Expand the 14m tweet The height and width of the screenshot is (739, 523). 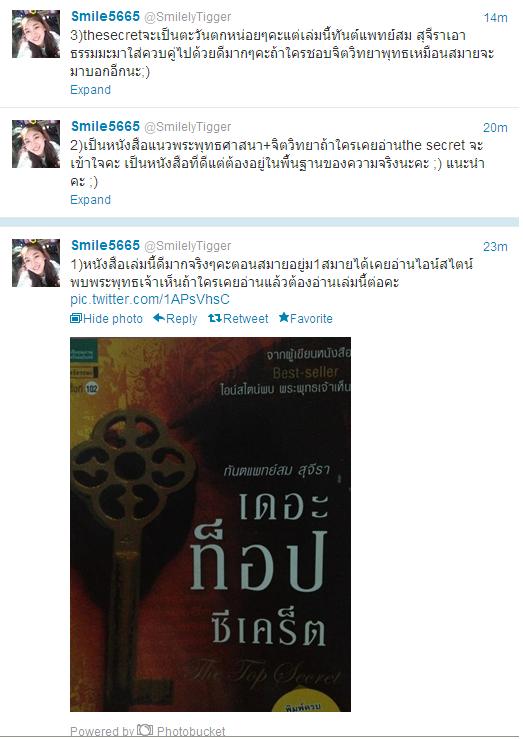pyautogui.click(x=90, y=90)
